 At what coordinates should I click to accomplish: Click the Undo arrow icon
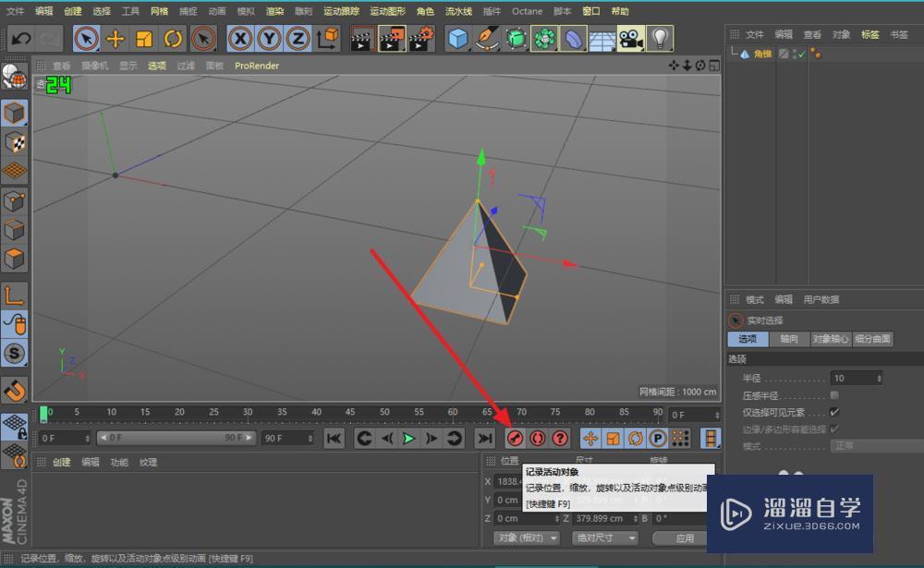point(22,39)
